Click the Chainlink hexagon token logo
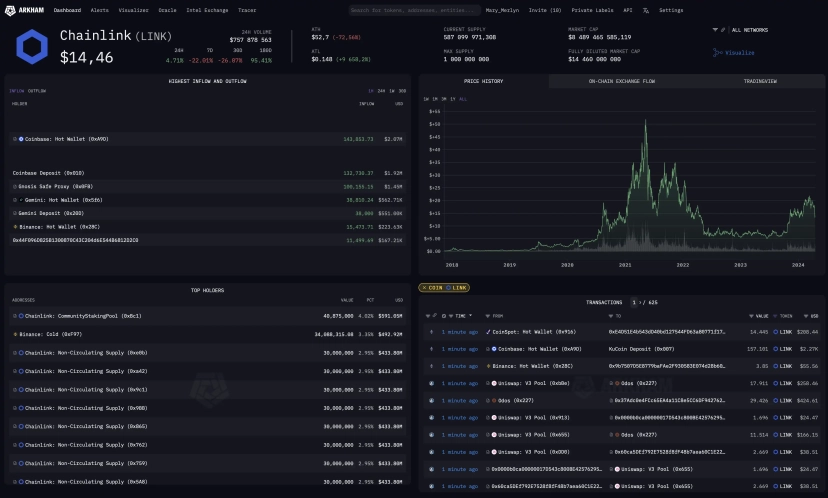This screenshot has width=828, height=498. (33, 44)
